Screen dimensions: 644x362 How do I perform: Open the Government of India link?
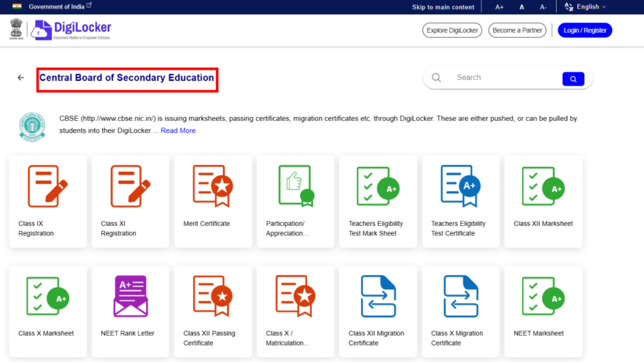point(60,6)
